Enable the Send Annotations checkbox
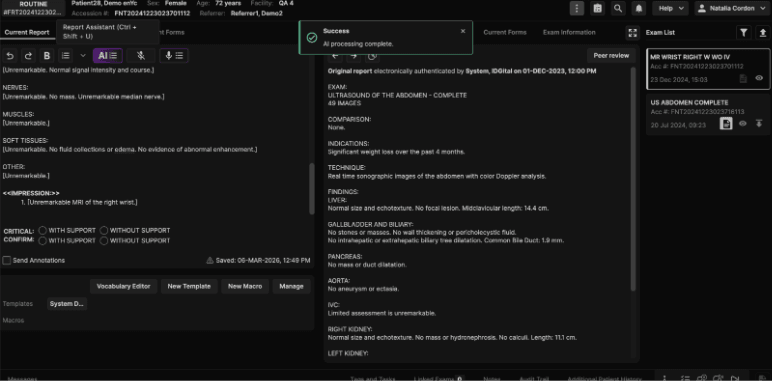This screenshot has width=772, height=381. point(7,260)
